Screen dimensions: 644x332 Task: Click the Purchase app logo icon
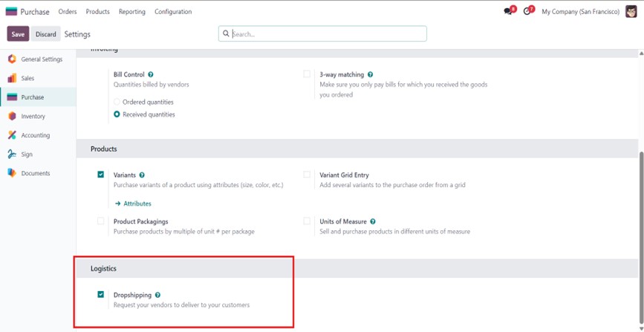[x=11, y=12]
